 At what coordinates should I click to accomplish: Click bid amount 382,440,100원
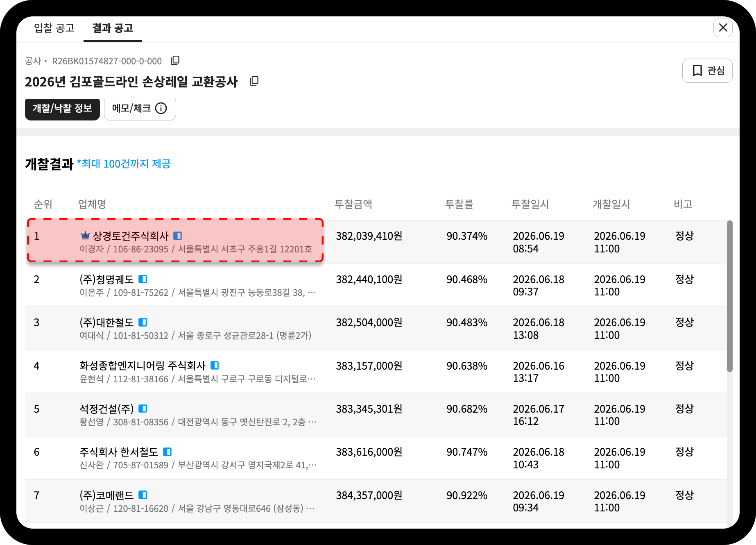point(369,279)
